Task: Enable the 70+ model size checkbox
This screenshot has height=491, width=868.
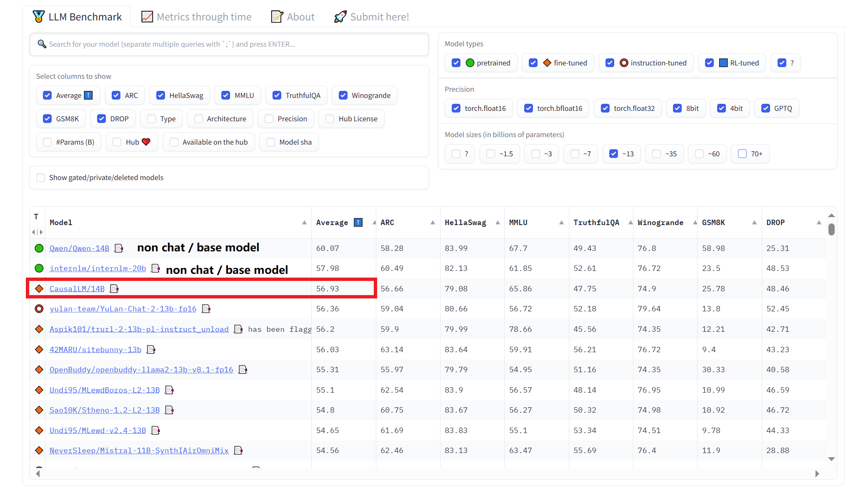Action: (742, 154)
